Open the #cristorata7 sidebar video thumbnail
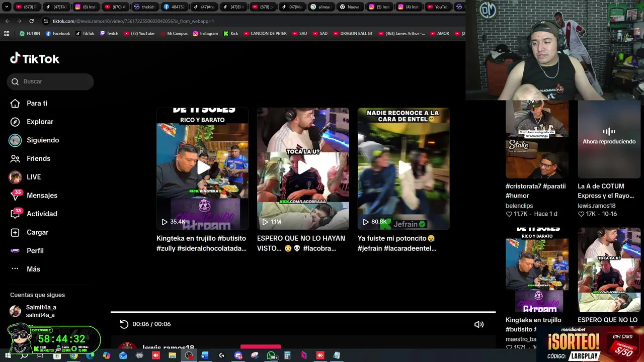The height and width of the screenshot is (362, 644). click(x=537, y=140)
